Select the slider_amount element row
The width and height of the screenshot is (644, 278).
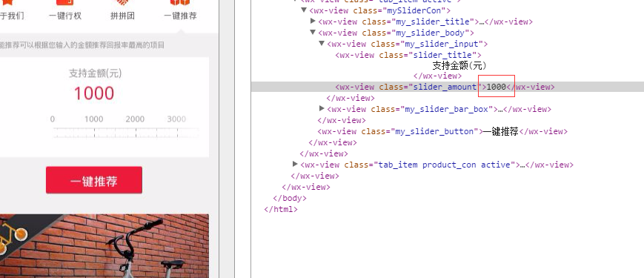click(x=448, y=87)
